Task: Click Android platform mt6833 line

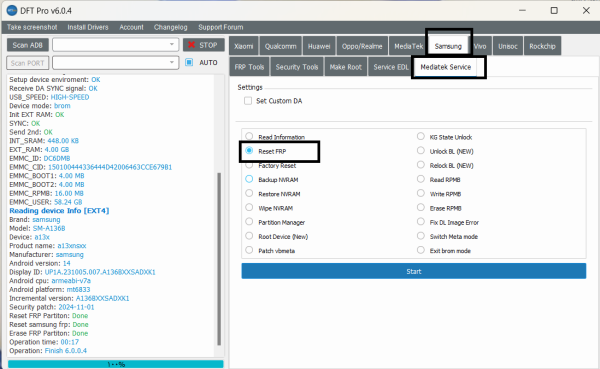Action: click(50, 289)
